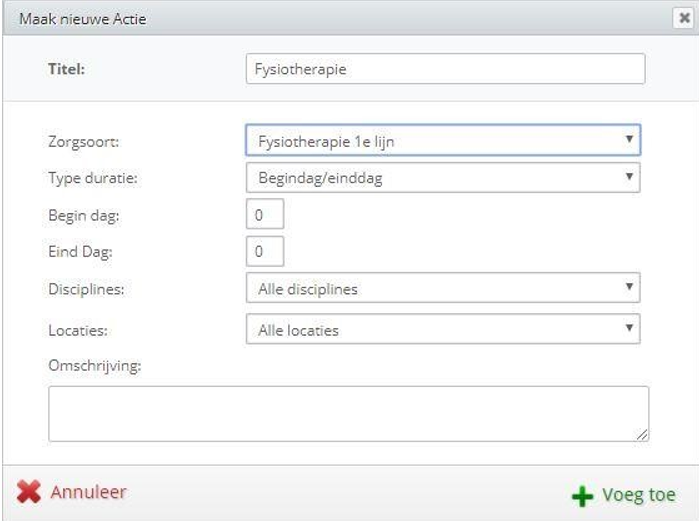
Task: Select the Begin dag number field
Action: coord(265,214)
